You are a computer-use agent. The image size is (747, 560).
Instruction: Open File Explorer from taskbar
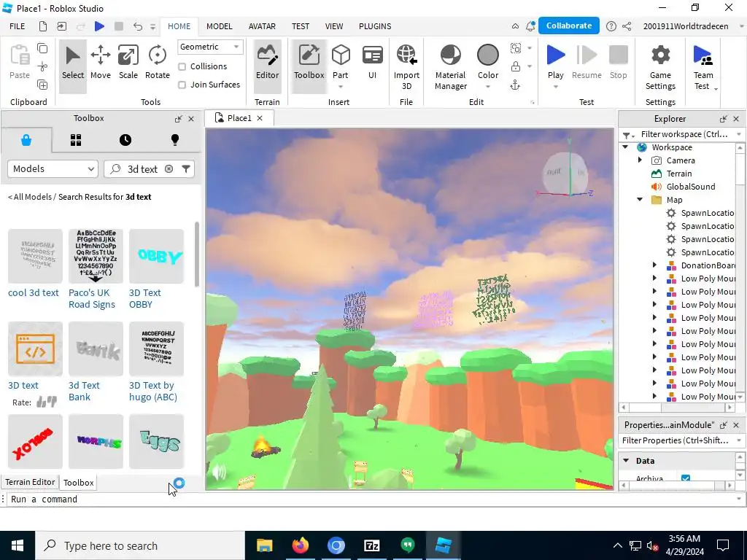(x=264, y=545)
